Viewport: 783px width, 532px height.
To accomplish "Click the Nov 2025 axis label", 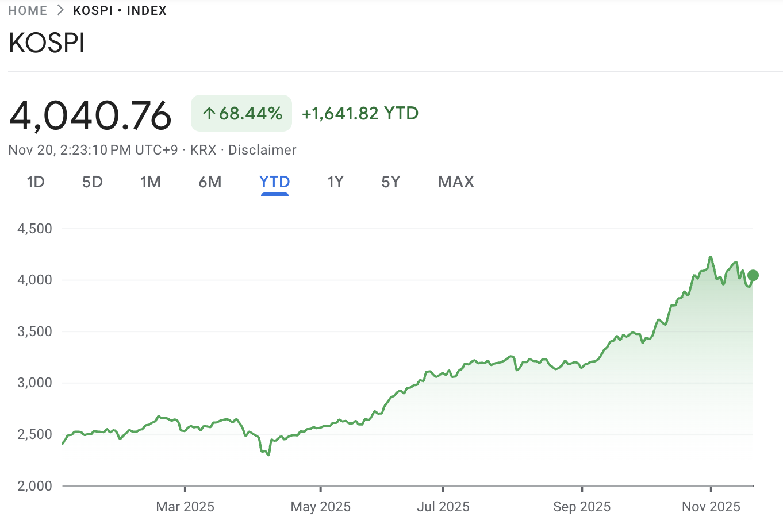I will click(711, 506).
